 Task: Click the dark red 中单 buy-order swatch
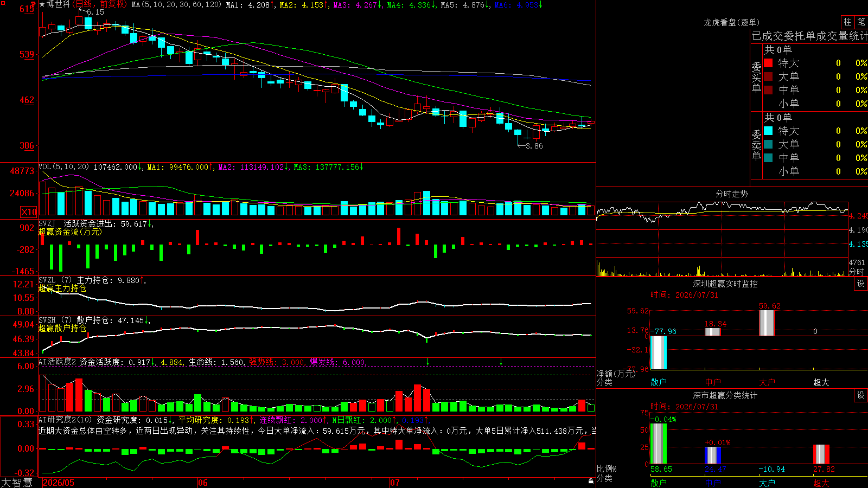768,90
